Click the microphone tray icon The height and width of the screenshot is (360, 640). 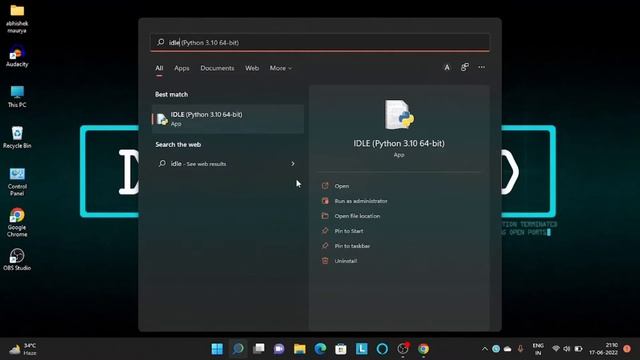(x=520, y=349)
